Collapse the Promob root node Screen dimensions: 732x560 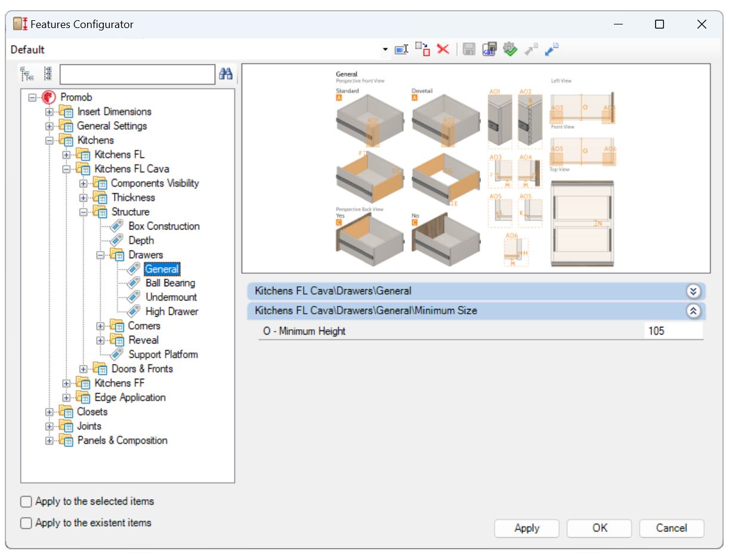33,97
